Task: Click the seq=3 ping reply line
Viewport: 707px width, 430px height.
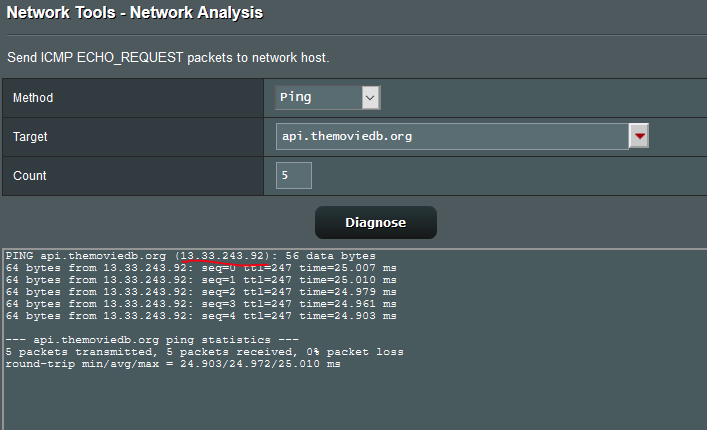Action: [x=201, y=304]
